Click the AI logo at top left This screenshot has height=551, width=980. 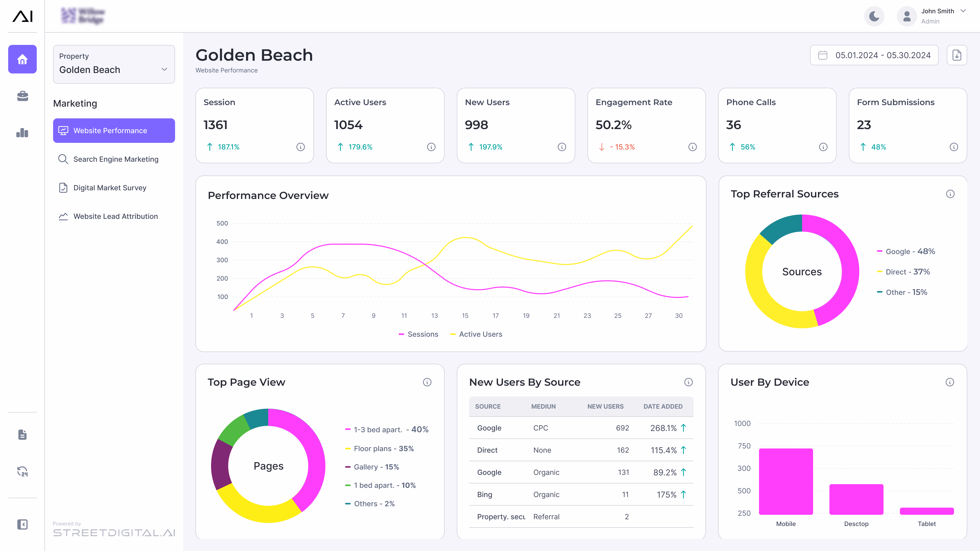(22, 16)
